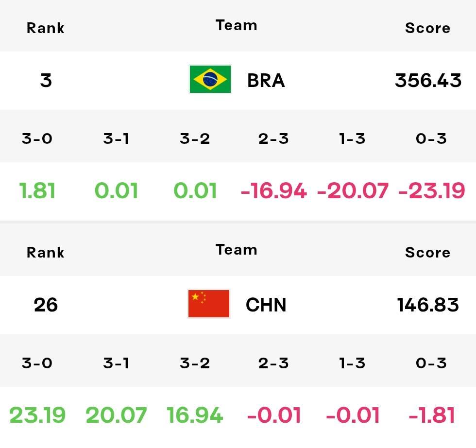The height and width of the screenshot is (448, 476).
Task: Click China's 0-3 value -1.81
Action: pyautogui.click(x=431, y=415)
